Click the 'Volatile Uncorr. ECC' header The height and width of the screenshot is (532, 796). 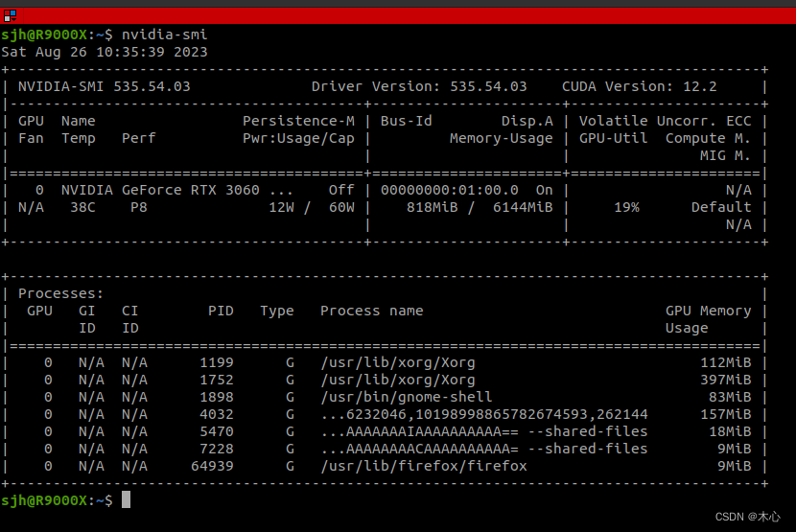tap(665, 122)
